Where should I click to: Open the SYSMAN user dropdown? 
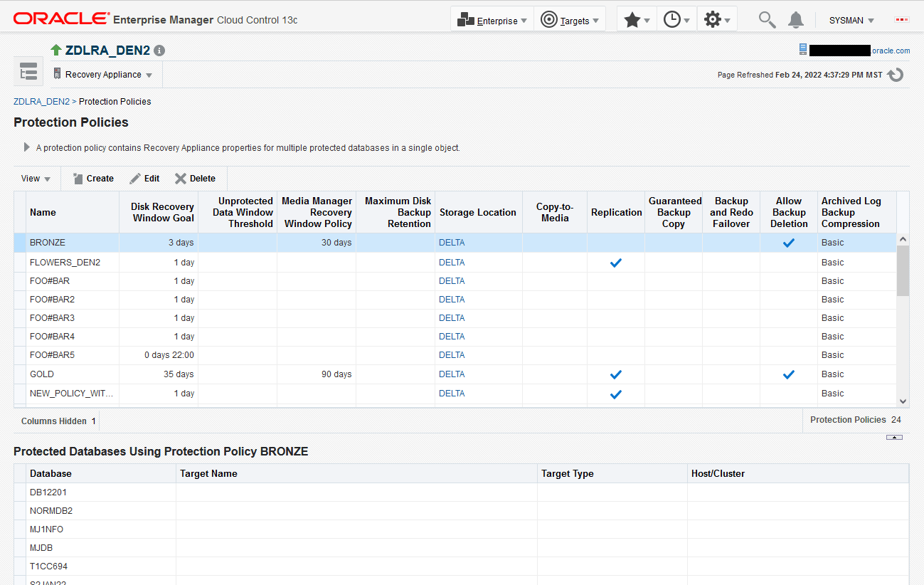851,21
